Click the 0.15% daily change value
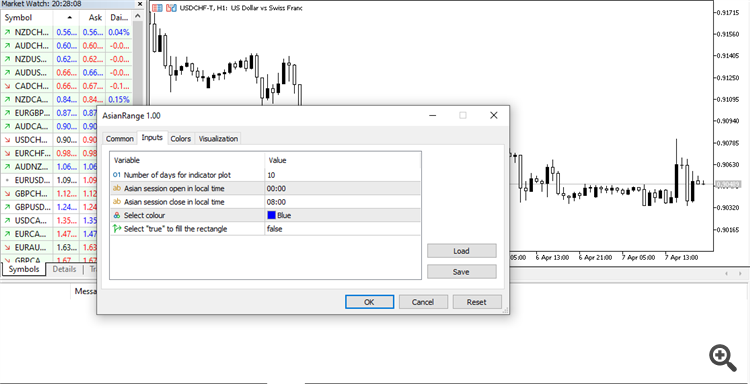The height and width of the screenshot is (384, 750). tap(119, 99)
